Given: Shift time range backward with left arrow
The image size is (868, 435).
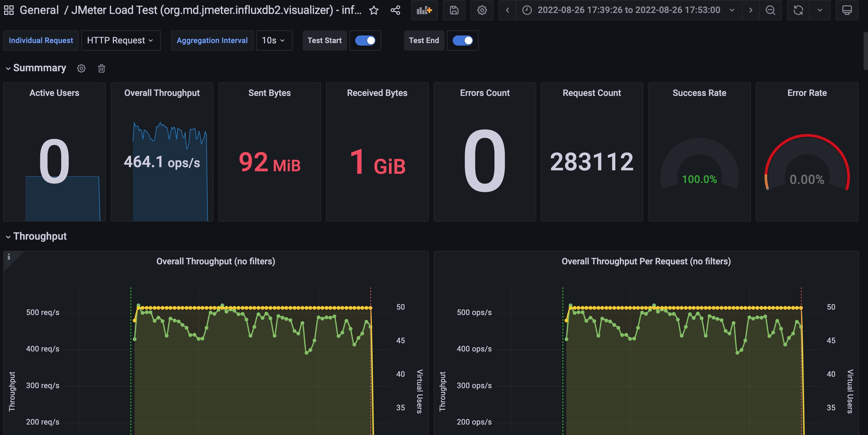Looking at the screenshot, I should [x=507, y=10].
